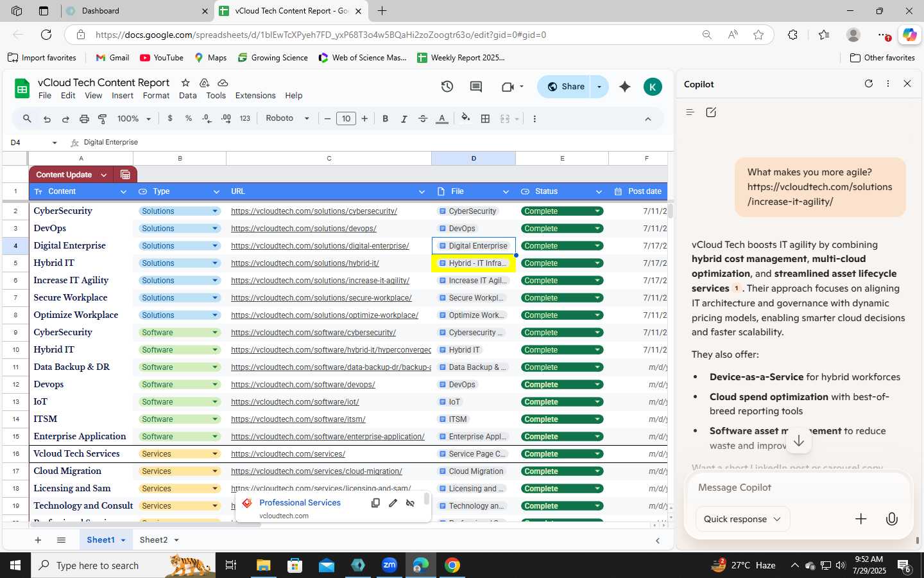Print the spreadsheet using printer icon

point(84,119)
